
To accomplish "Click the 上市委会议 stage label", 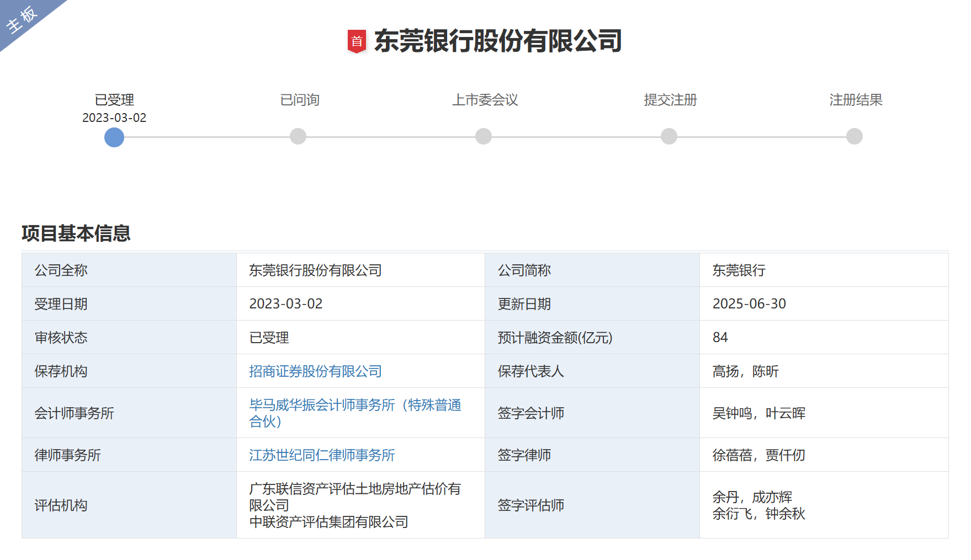I will point(485,100).
